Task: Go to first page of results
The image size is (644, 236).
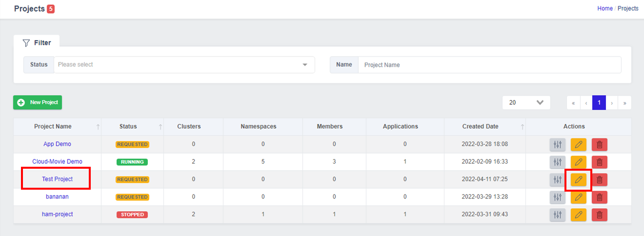Action: click(573, 103)
